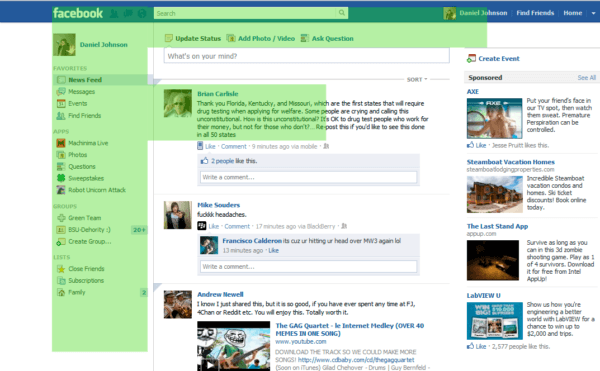Open Robot Unicorn Attack icon
Viewport: 600px width, 371px height.
[x=61, y=190]
